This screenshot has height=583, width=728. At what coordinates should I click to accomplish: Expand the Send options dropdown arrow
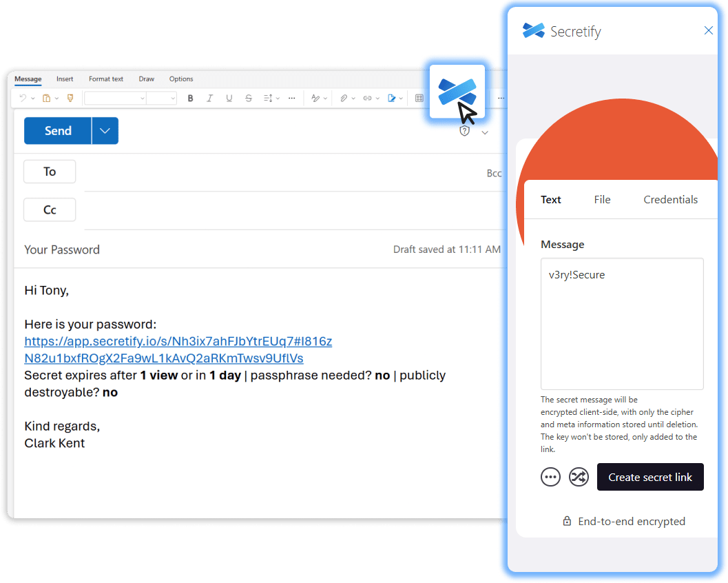(105, 131)
